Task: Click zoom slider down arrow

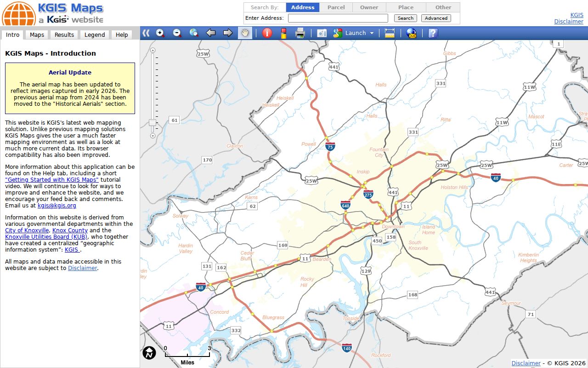Action: click(x=153, y=136)
